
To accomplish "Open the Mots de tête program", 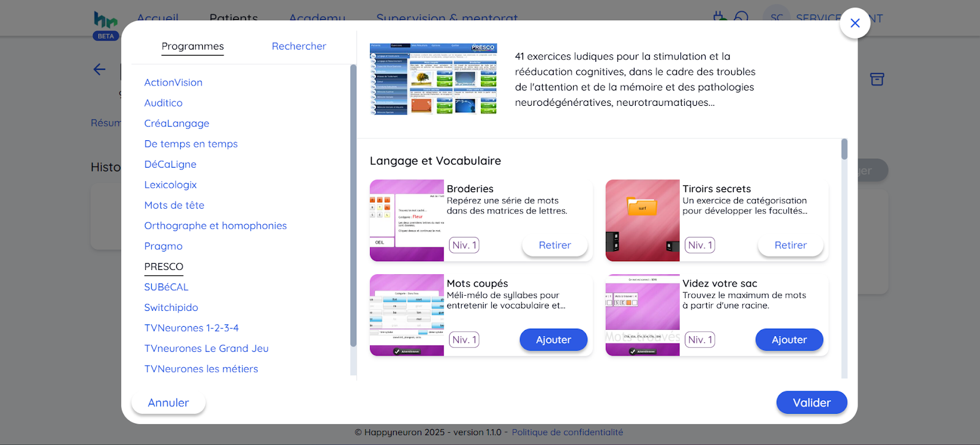I will point(175,205).
